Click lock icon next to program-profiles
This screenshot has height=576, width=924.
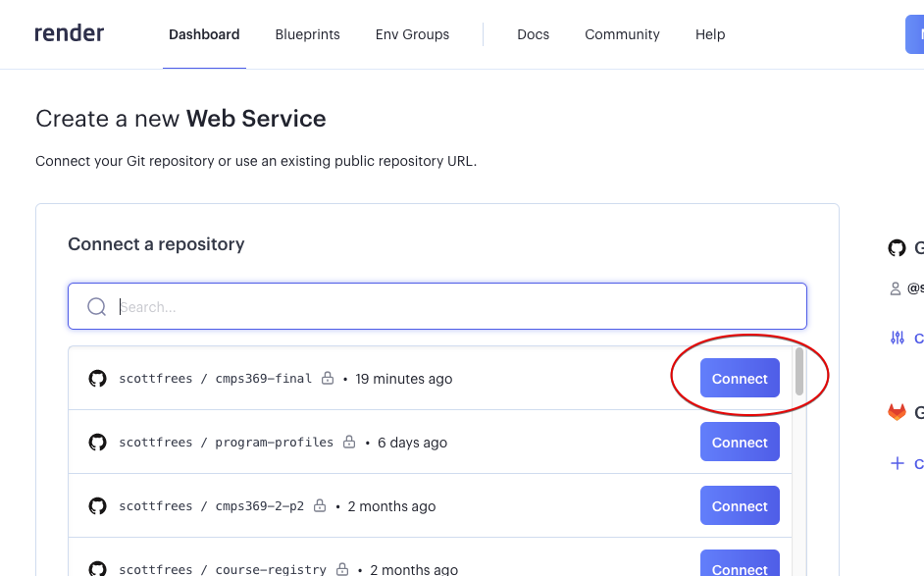[x=348, y=443]
